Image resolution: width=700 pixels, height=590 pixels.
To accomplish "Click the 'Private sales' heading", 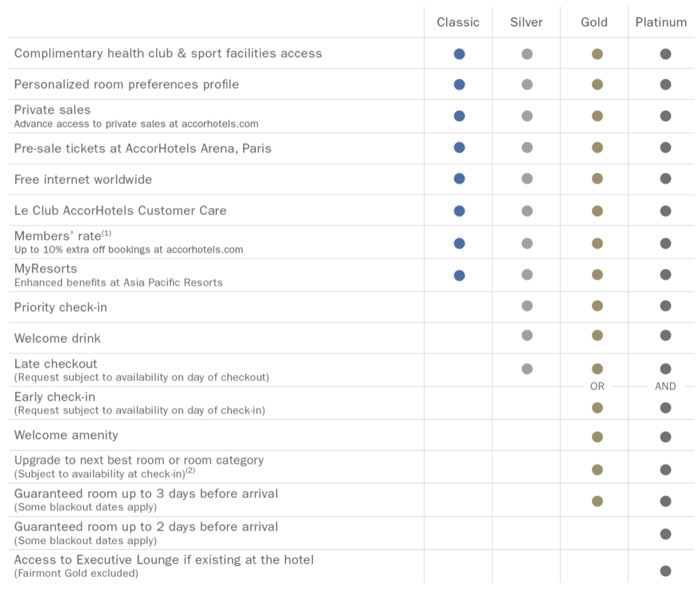I will [52, 110].
